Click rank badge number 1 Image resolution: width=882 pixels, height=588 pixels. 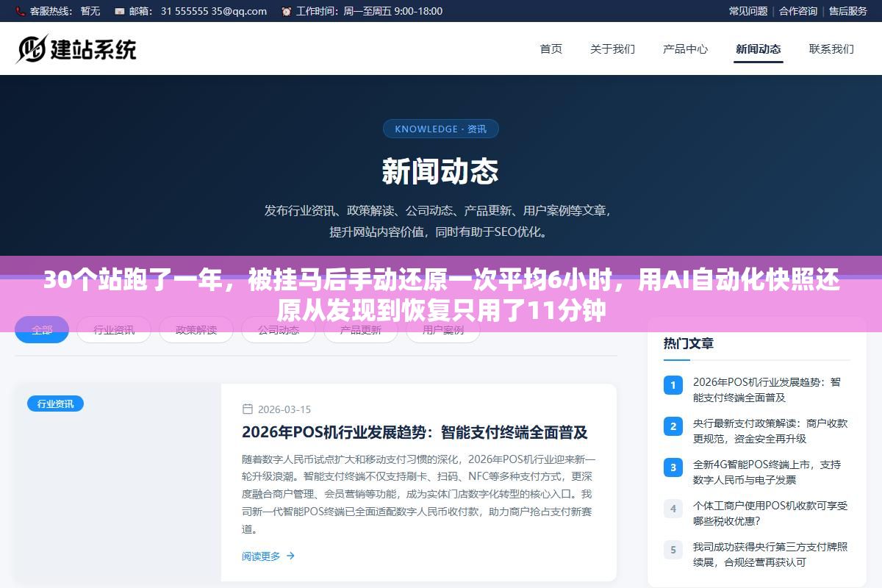(x=673, y=384)
